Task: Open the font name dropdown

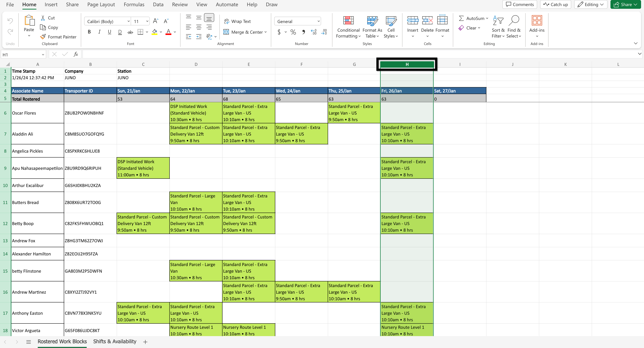Action: [x=128, y=21]
